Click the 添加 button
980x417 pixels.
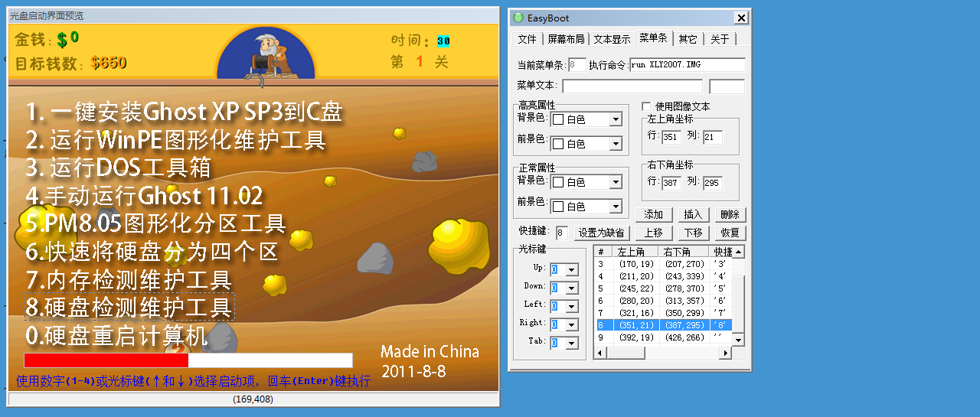coord(654,215)
